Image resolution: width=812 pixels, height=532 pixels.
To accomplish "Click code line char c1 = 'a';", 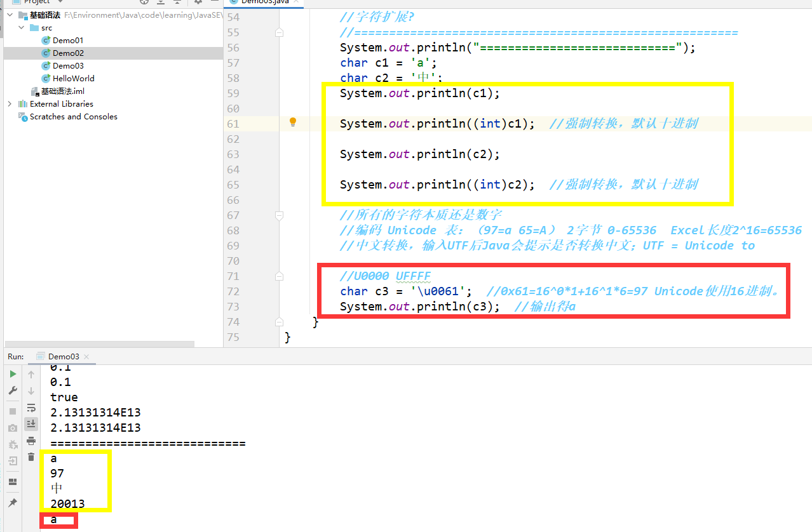I will (389, 63).
